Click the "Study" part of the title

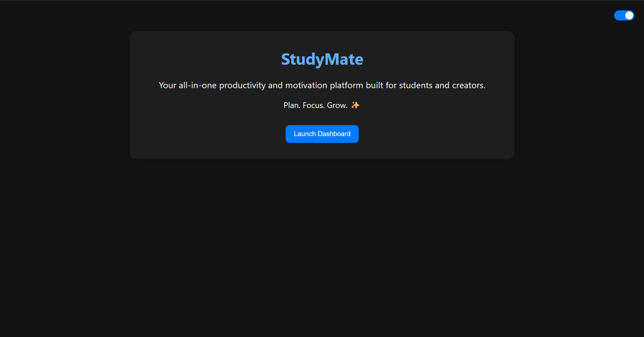click(x=303, y=59)
